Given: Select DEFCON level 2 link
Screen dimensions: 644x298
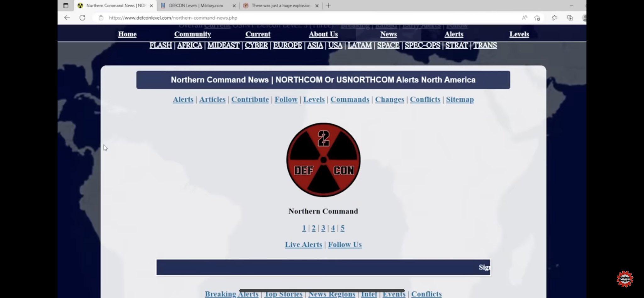Looking at the screenshot, I should click(314, 228).
